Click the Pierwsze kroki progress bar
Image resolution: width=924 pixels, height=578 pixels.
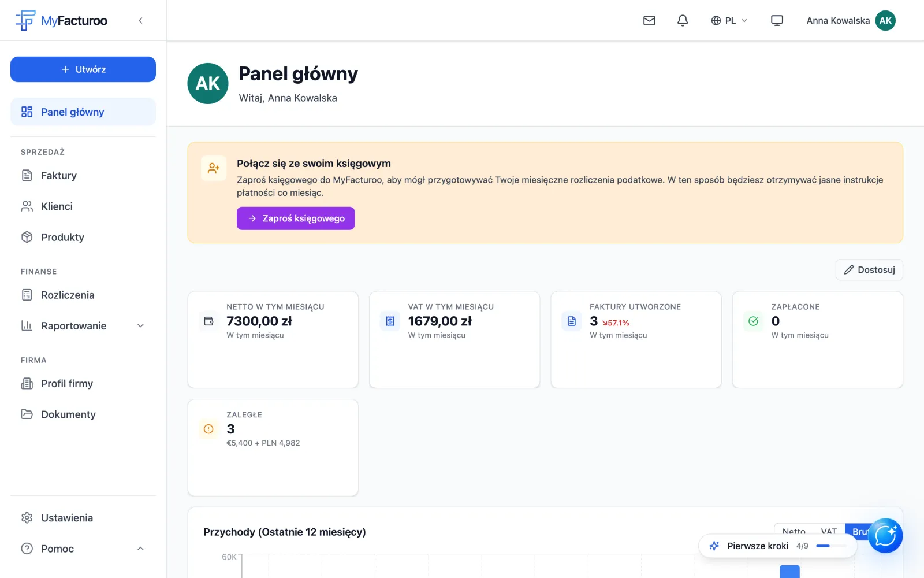[832, 546]
